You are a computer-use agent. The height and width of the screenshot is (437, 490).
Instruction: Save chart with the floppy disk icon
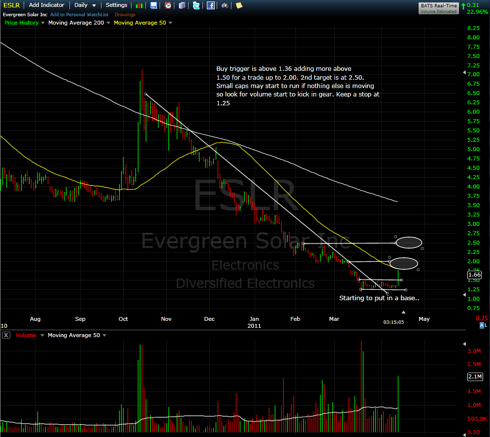click(153, 5)
